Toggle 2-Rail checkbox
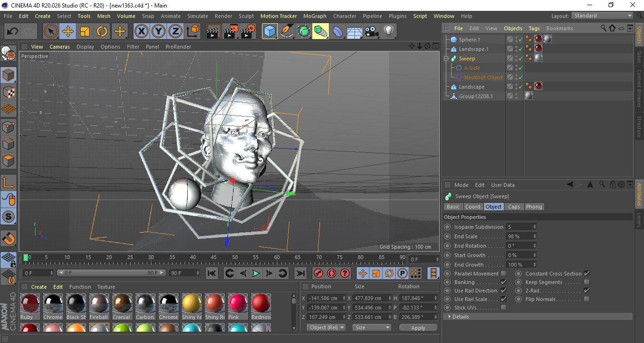 click(586, 291)
